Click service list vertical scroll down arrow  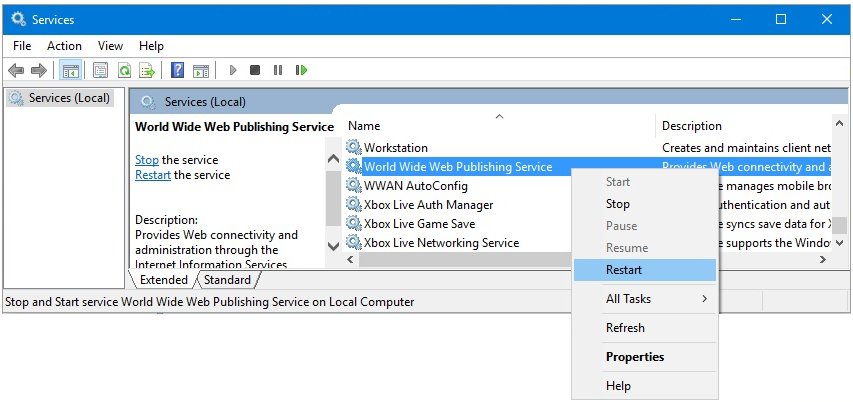(839, 243)
